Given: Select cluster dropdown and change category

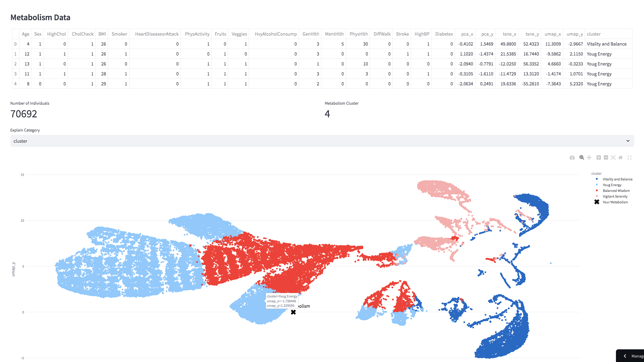Looking at the screenshot, I should point(322,141).
